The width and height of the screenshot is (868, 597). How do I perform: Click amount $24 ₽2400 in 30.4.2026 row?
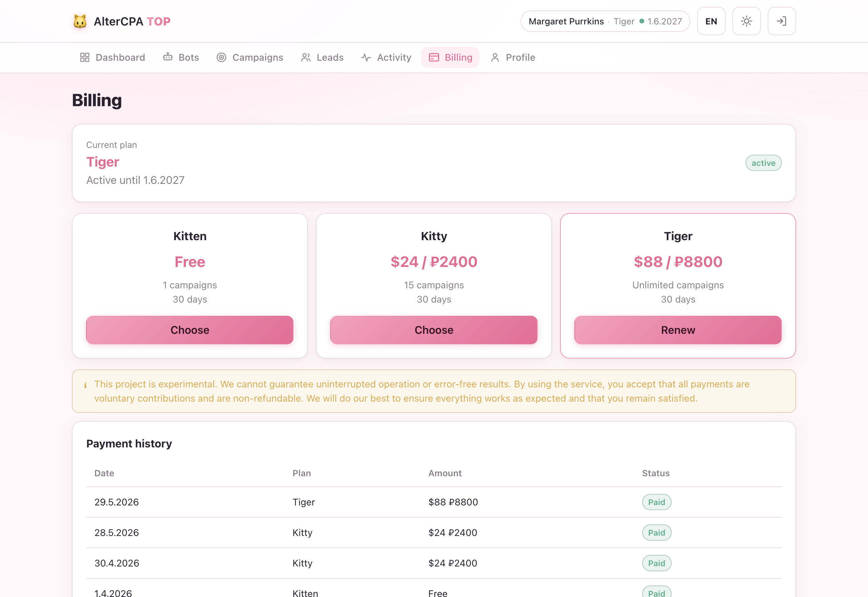point(453,563)
